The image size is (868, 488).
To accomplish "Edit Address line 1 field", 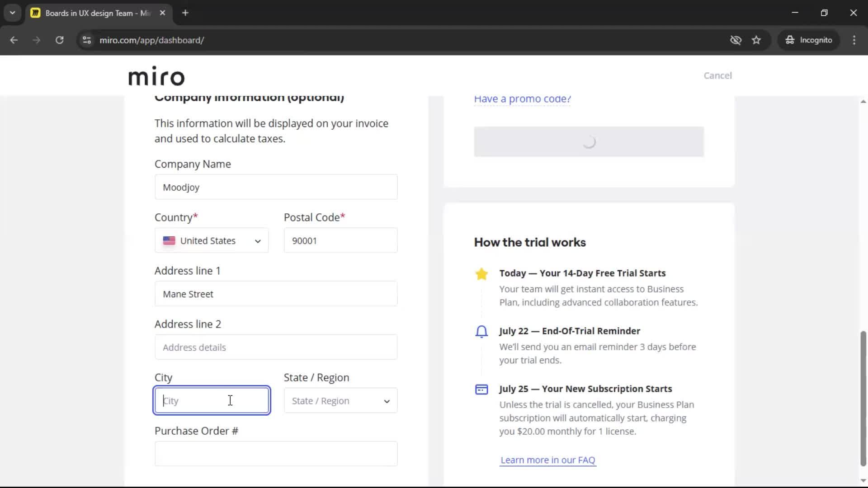I will [276, 294].
